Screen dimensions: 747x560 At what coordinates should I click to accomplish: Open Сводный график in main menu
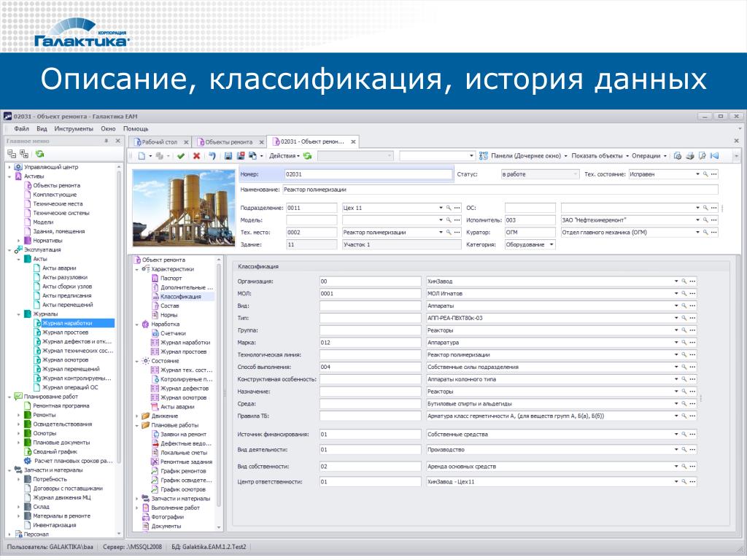click(x=55, y=452)
